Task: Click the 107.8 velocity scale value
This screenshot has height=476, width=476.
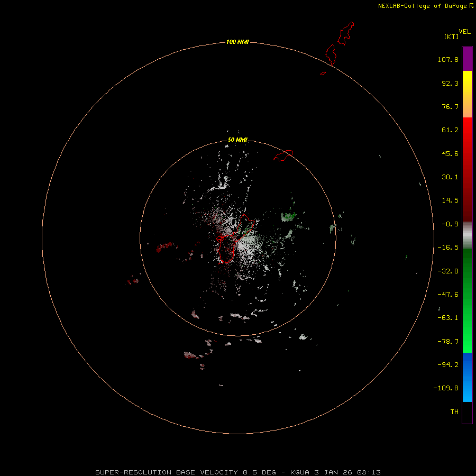Action: tap(448, 59)
